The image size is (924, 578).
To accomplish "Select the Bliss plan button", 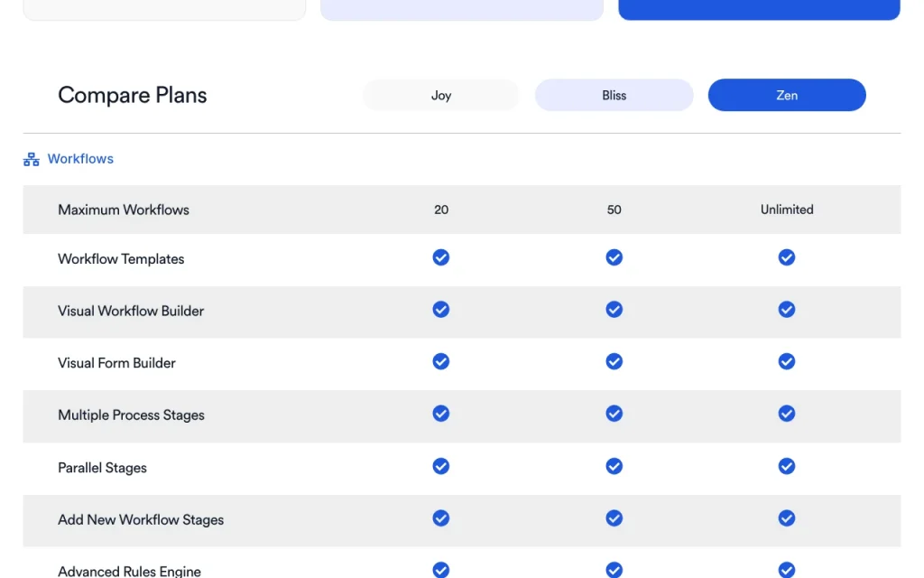I will point(614,95).
